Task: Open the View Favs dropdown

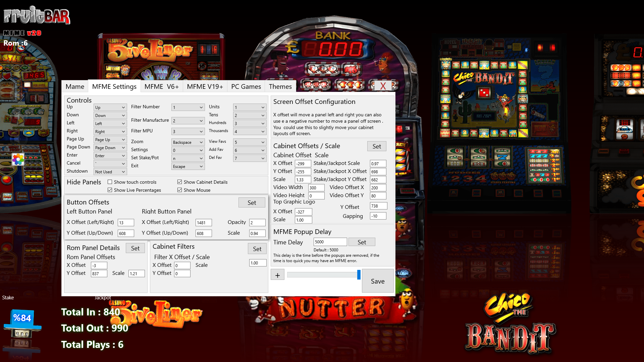Action: coord(250,142)
